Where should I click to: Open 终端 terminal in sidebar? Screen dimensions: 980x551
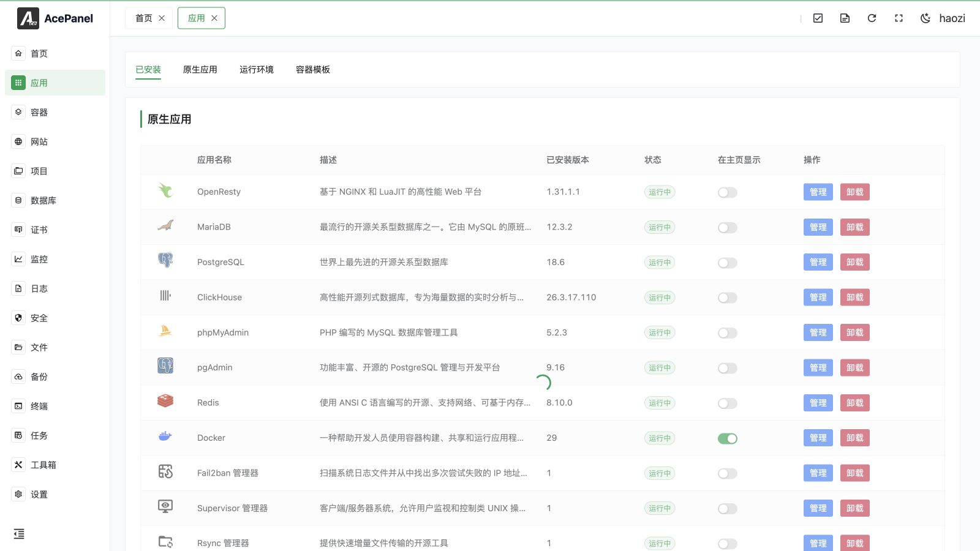tap(55, 406)
